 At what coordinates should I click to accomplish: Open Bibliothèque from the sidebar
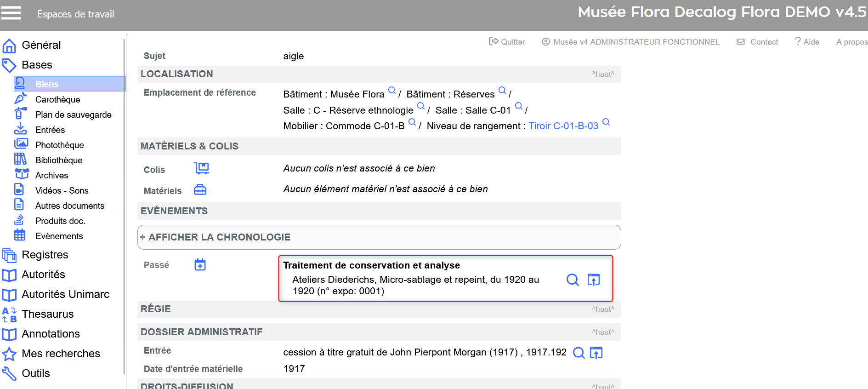pyautogui.click(x=59, y=160)
